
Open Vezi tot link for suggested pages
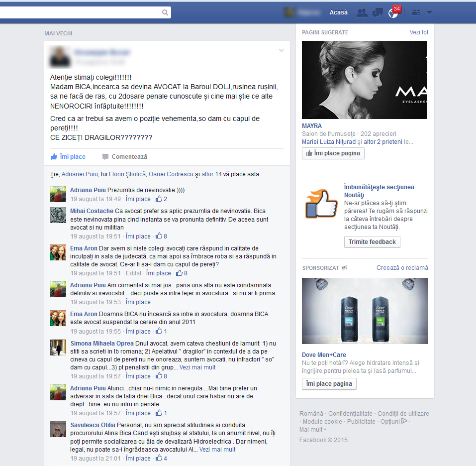pos(419,32)
